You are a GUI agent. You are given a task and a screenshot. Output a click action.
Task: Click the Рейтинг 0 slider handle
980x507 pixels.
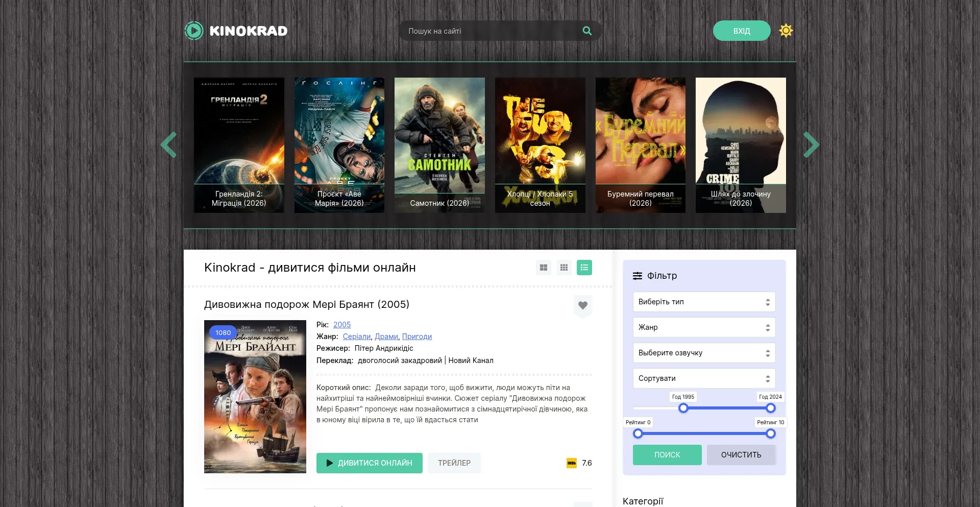(x=638, y=433)
